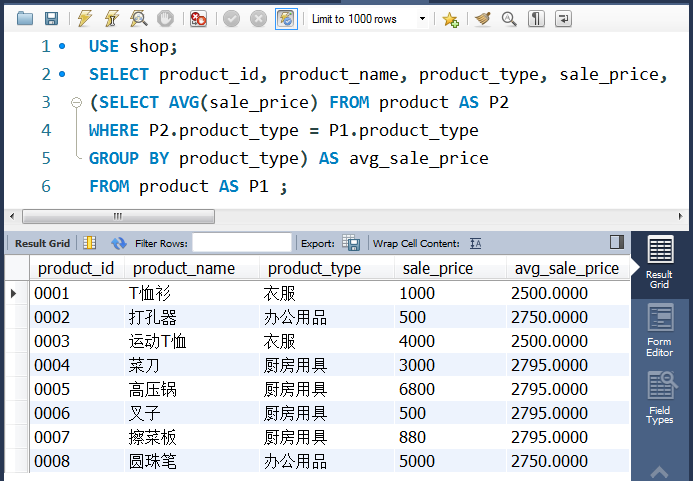Viewport: 693px width, 481px height.
Task: Toggle continue-on-error with the red stop icon
Action: tap(198, 19)
